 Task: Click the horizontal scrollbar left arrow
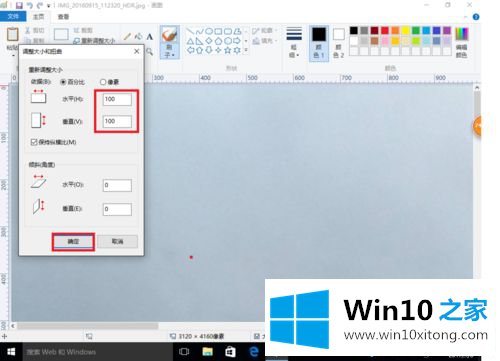click(x=13, y=326)
